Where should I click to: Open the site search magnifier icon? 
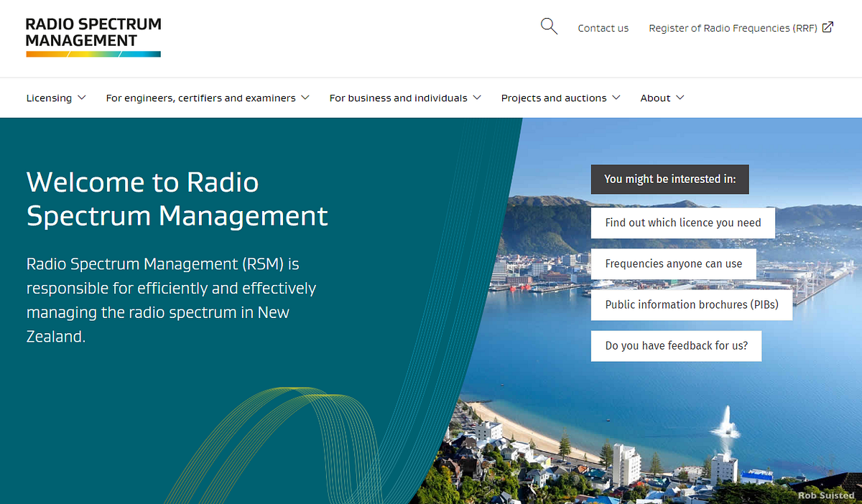pyautogui.click(x=548, y=26)
